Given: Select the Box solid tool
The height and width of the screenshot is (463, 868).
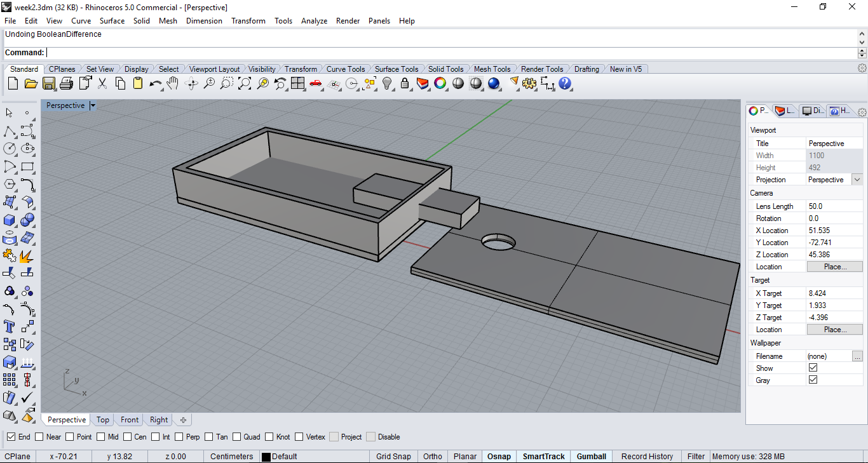Looking at the screenshot, I should click(x=10, y=220).
